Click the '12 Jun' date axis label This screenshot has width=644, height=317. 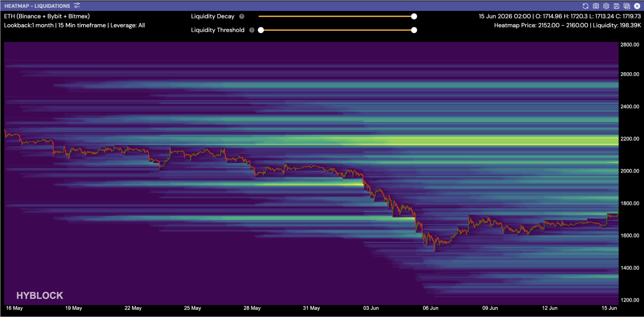pyautogui.click(x=549, y=308)
